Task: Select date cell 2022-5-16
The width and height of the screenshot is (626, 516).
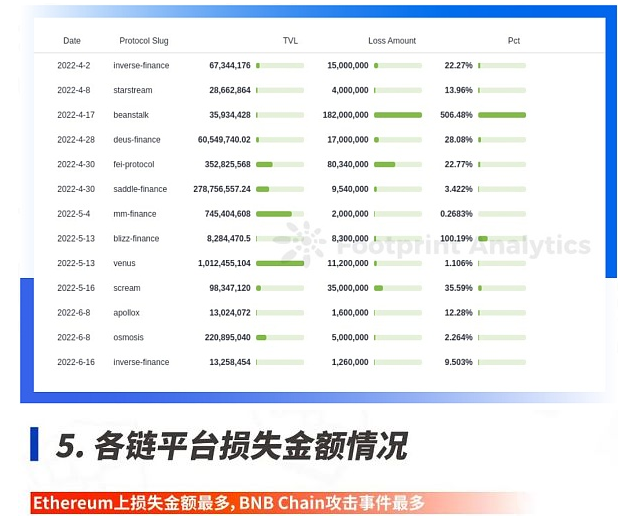Action: 76,288
